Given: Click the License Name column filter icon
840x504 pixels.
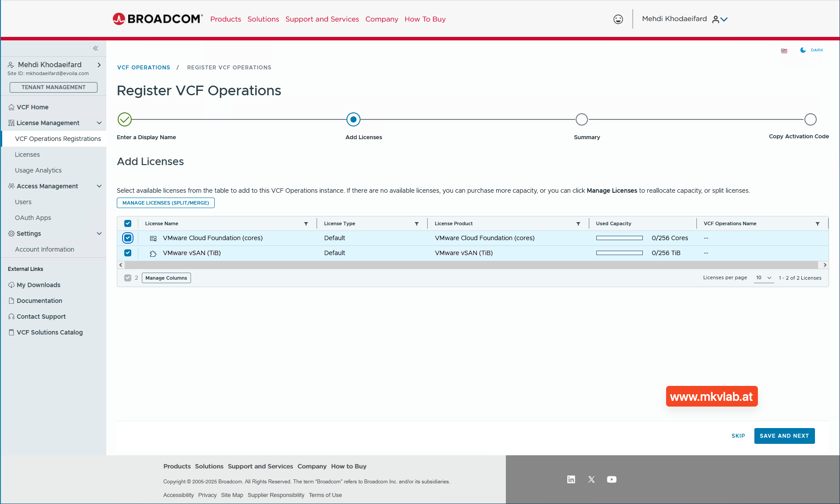Looking at the screenshot, I should pyautogui.click(x=306, y=224).
